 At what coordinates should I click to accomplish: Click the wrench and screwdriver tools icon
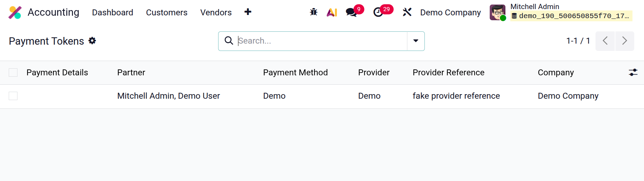pos(407,12)
